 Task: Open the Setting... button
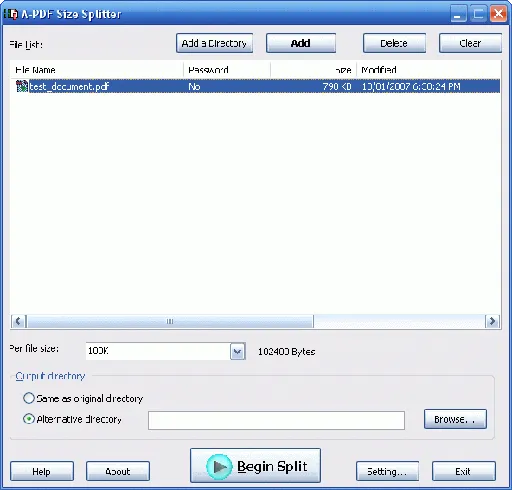coord(387,471)
